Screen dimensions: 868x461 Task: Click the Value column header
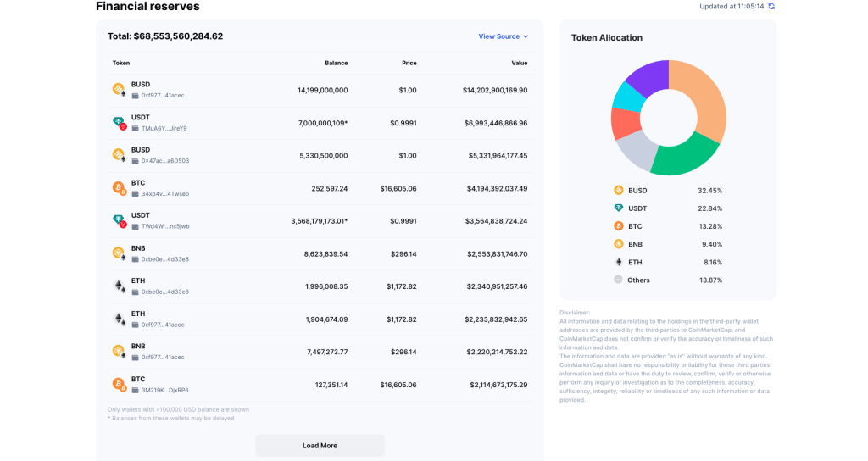[520, 63]
